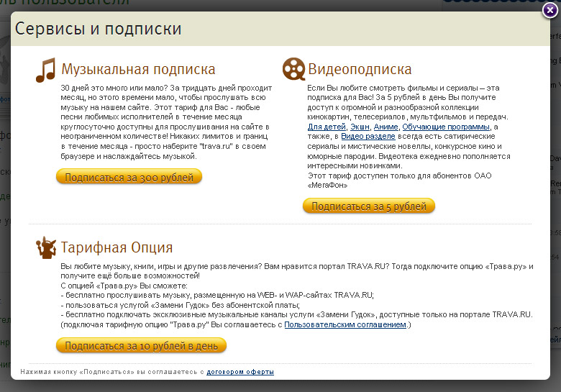Viewport: 561px width, 392px height.
Task: Click the film reel icon
Action: 293,70
